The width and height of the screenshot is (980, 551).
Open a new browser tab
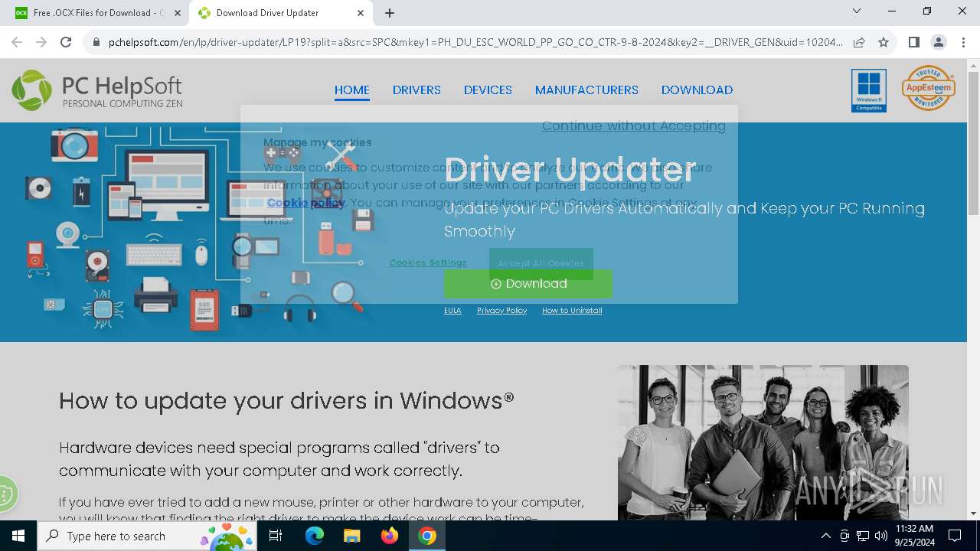coord(390,13)
